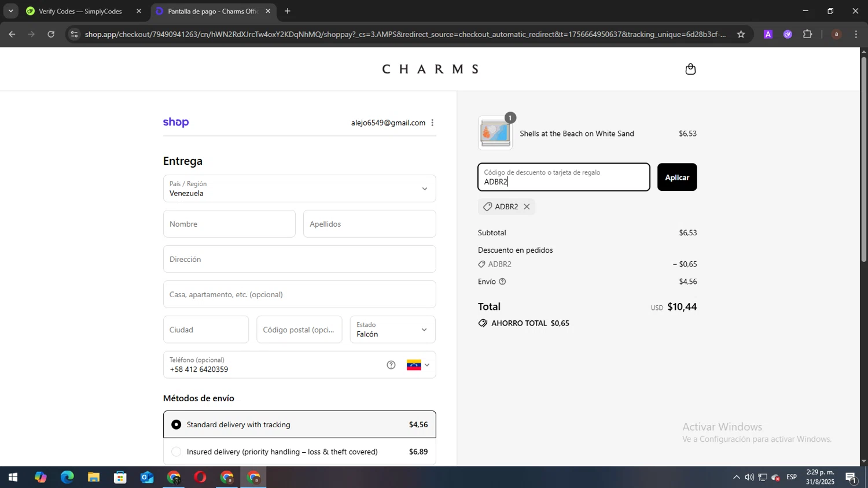
Task: Open Chrome three-dot menu
Action: point(856,34)
